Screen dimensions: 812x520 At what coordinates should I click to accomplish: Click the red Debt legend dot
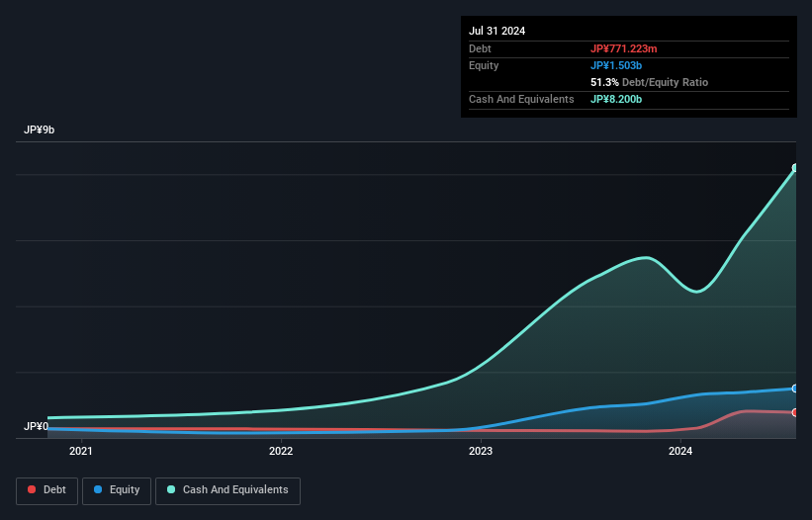32,489
